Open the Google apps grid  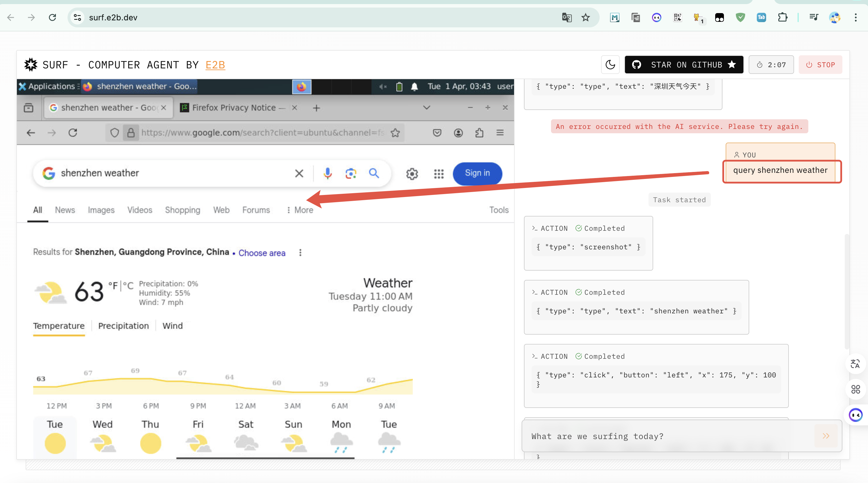coord(439,174)
